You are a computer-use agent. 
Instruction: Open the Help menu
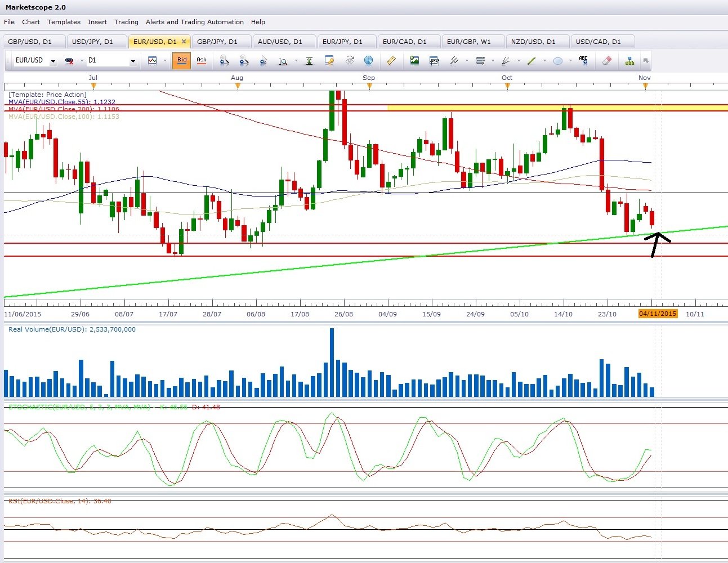258,22
